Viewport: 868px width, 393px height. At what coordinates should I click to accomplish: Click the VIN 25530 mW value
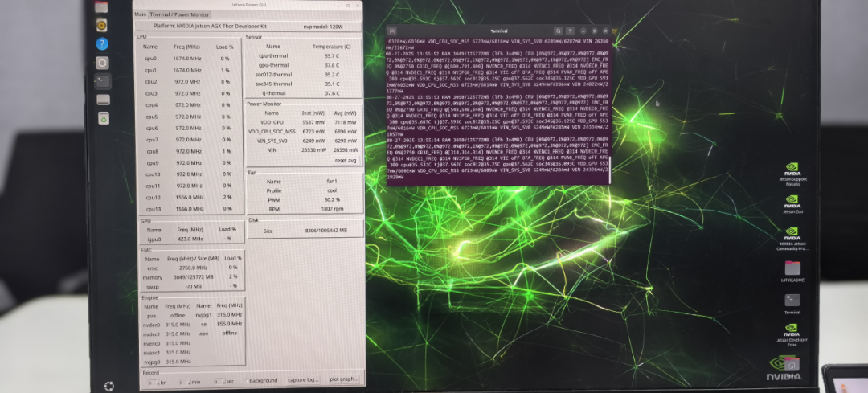(x=315, y=150)
